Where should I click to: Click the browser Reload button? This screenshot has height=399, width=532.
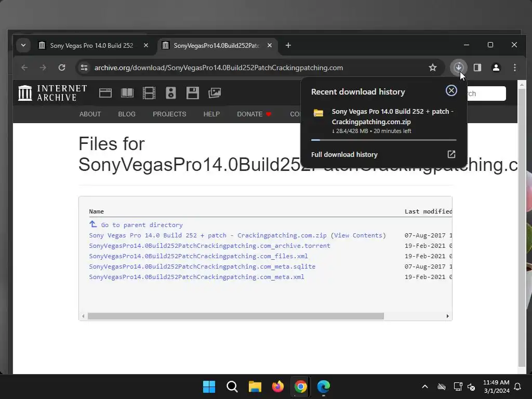coord(62,68)
